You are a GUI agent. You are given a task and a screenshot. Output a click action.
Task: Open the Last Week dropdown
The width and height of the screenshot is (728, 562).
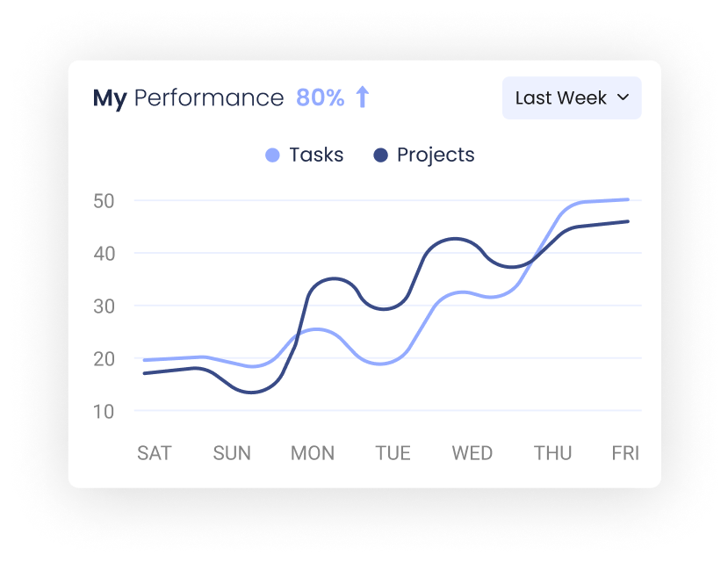pos(571,98)
